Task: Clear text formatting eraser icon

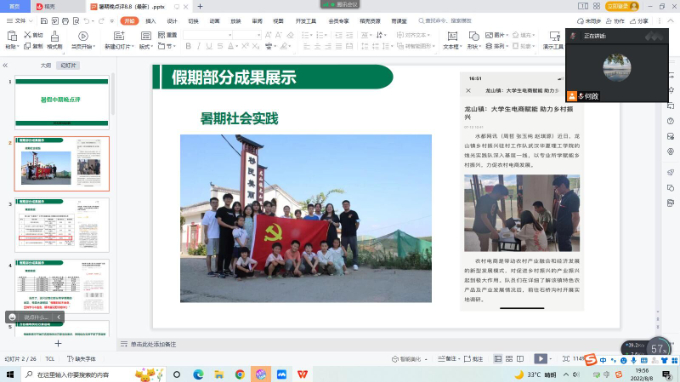Action: click(x=290, y=35)
